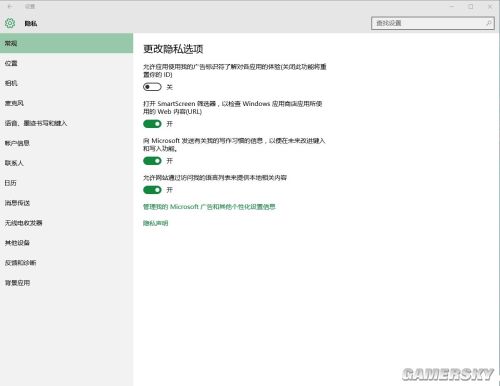500x386 pixels.
Task: Open the manage Microsoft advertising settings link
Action: (209, 207)
